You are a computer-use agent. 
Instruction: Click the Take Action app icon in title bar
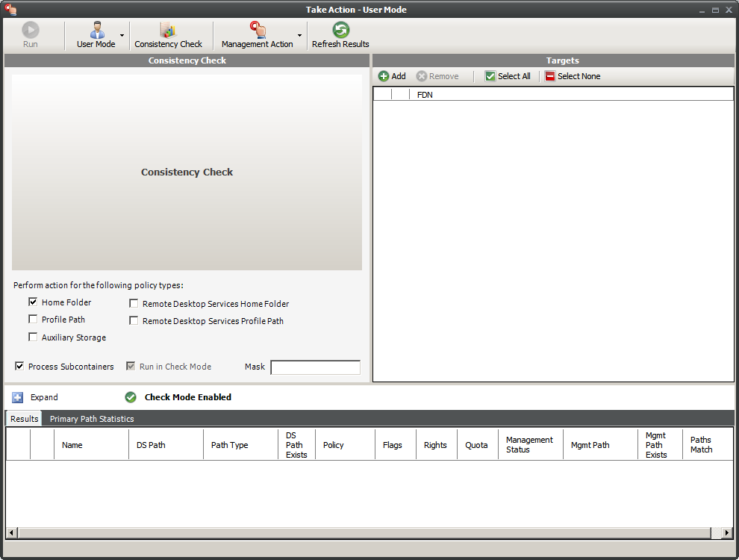coord(10,9)
